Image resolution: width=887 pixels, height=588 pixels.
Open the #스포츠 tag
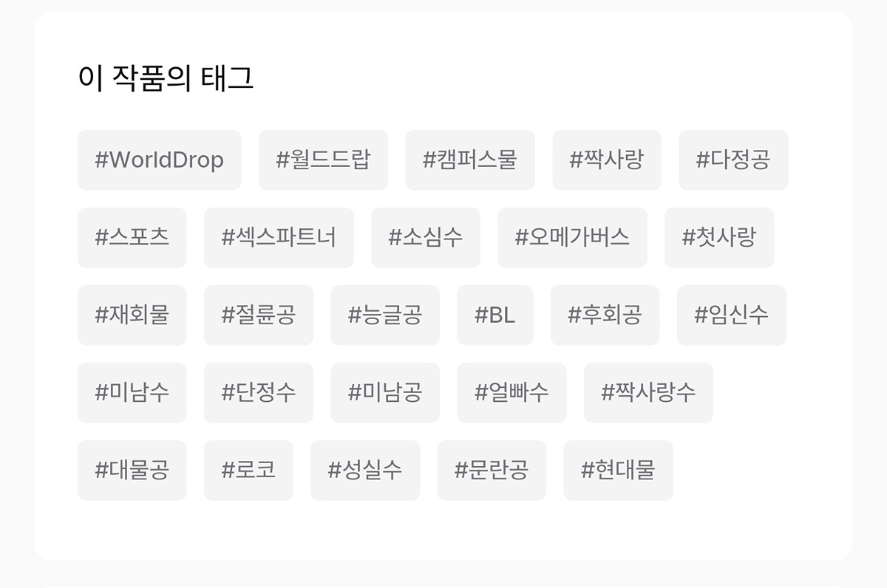coord(132,237)
